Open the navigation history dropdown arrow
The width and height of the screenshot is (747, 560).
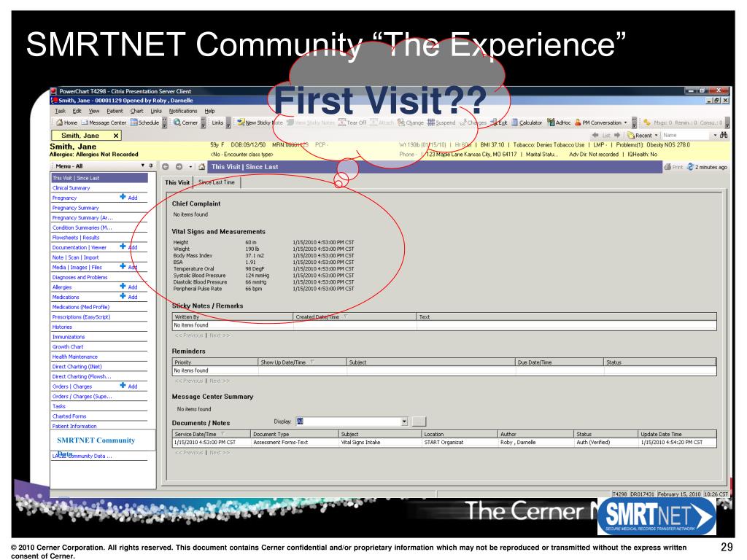190,167
